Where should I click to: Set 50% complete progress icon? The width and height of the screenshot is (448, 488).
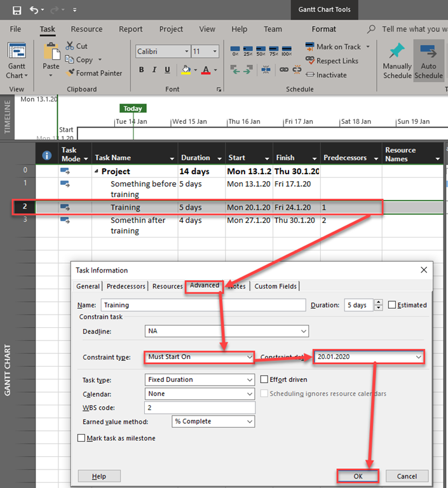pyautogui.click(x=261, y=50)
